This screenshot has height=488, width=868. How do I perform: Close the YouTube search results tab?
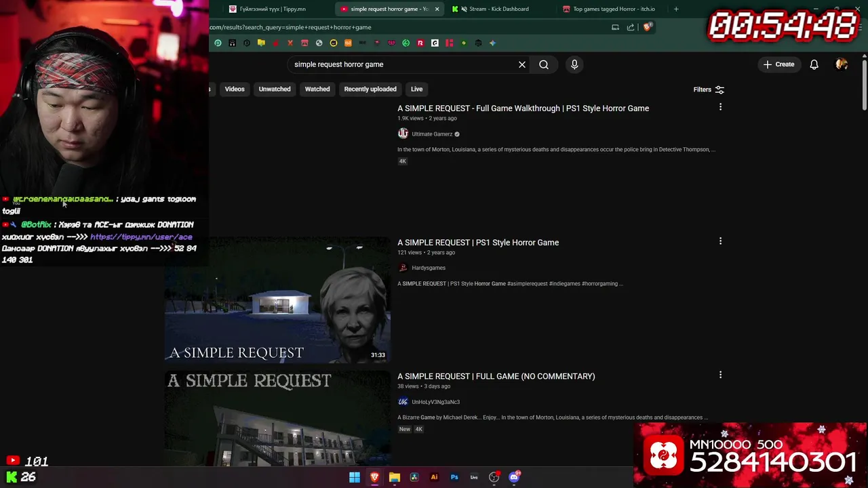coord(437,9)
